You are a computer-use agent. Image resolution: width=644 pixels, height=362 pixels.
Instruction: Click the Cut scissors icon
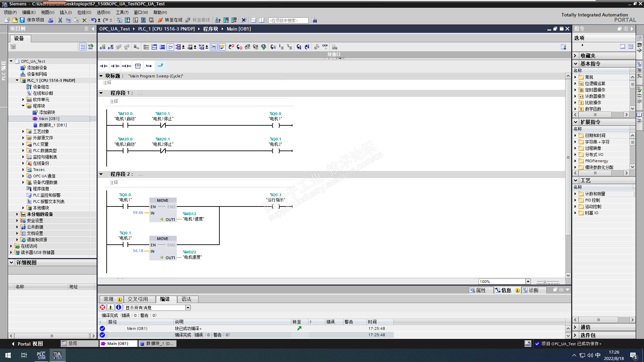[x=60, y=20]
